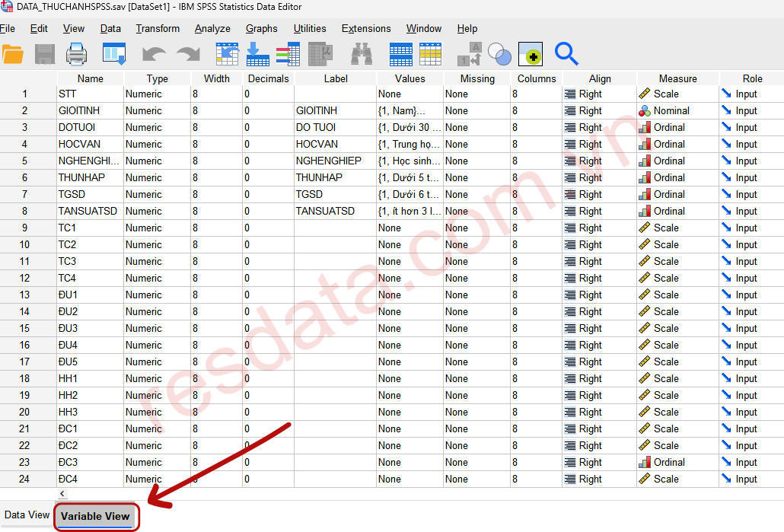Click the Find binoculars icon
Image resolution: width=784 pixels, height=532 pixels.
(x=362, y=54)
